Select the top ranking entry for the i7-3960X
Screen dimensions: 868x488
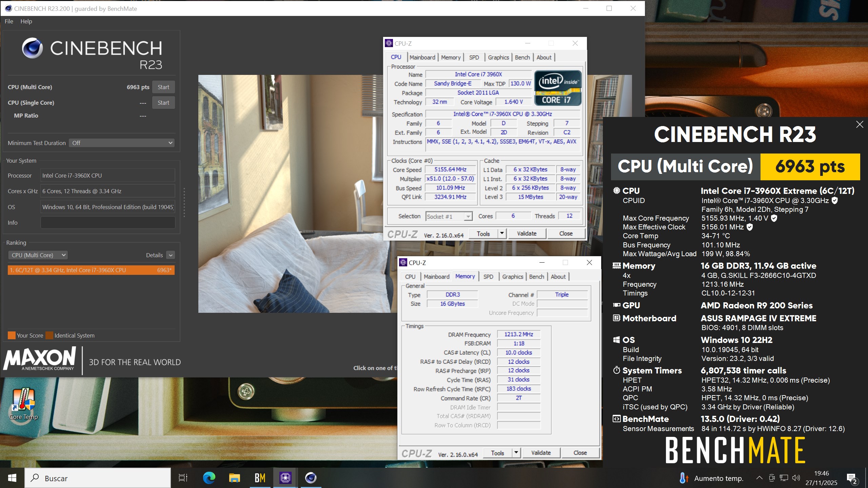point(91,270)
